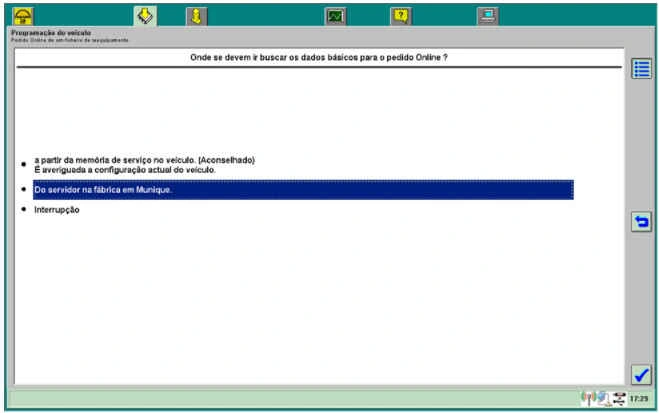The height and width of the screenshot is (413, 659).
Task: Open the list icon on right sidebar
Action: pyautogui.click(x=641, y=69)
